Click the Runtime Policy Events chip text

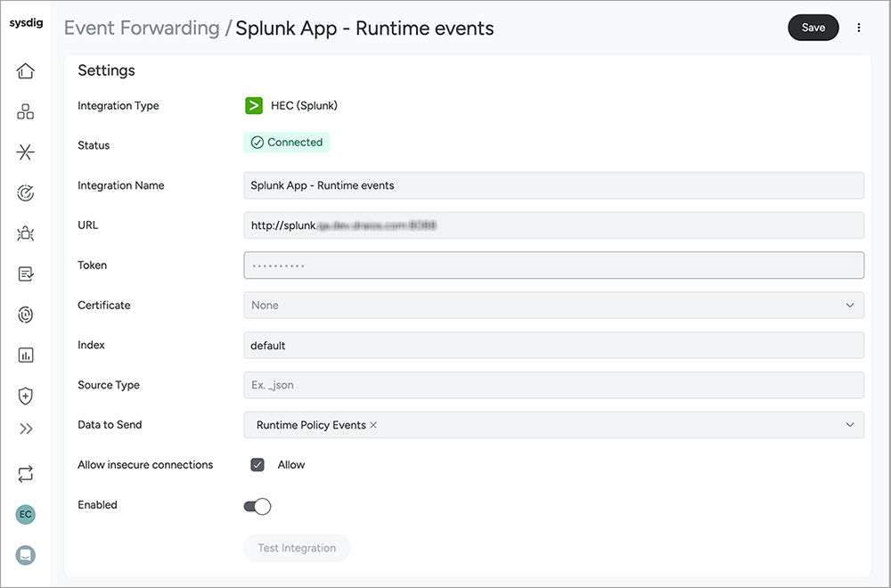(311, 425)
